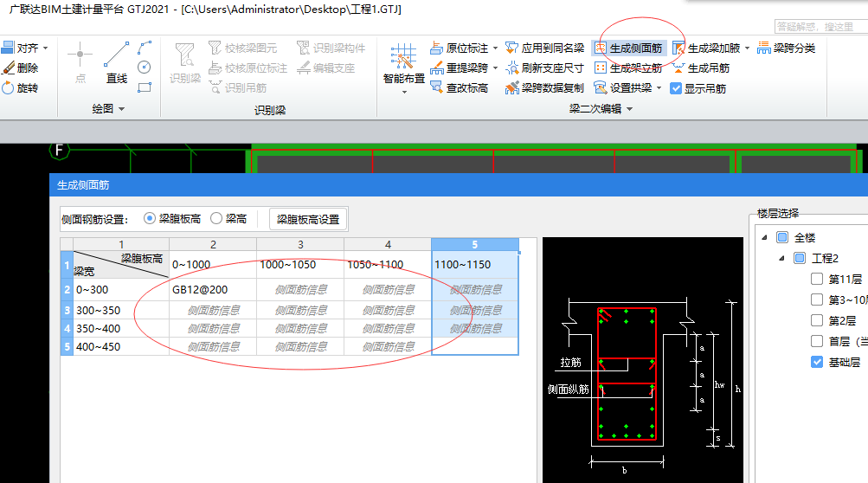
Task: Click 生成架立筋 tool
Action: [x=627, y=68]
